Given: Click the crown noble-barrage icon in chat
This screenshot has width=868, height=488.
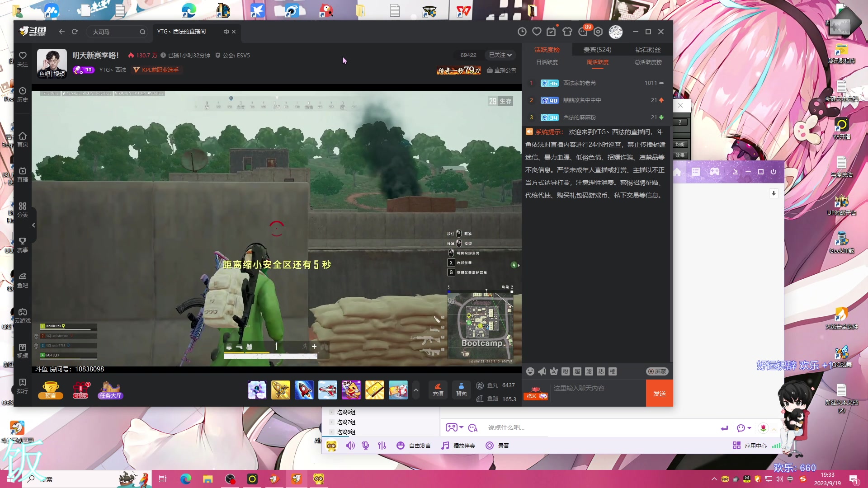Looking at the screenshot, I should click(x=554, y=371).
